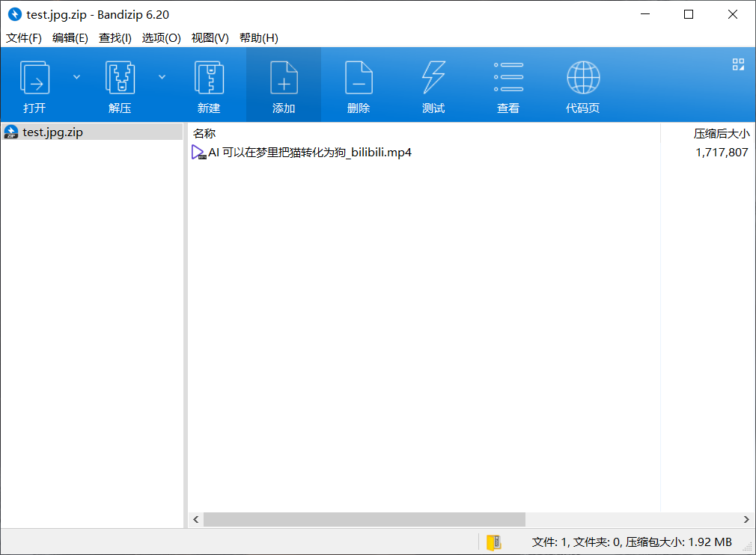This screenshot has height=555, width=756.
Task: Expand the dropdown arrow next to 解压
Action: pyautogui.click(x=162, y=77)
